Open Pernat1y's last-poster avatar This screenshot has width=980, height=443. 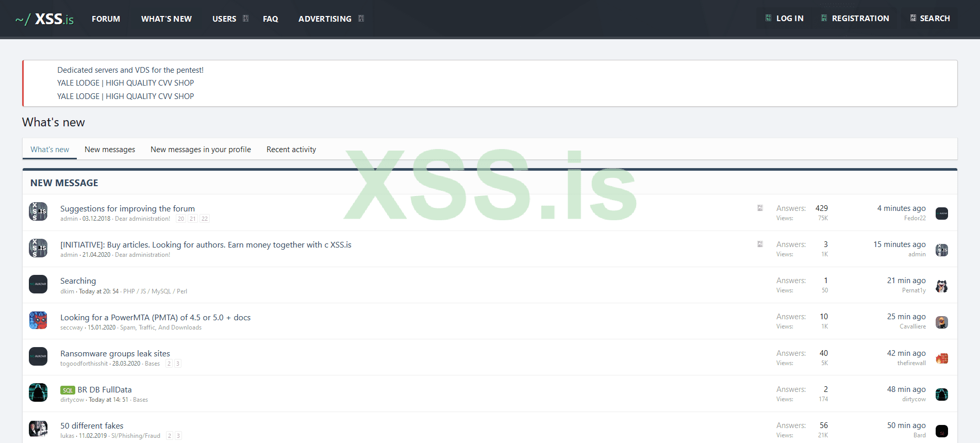click(942, 286)
